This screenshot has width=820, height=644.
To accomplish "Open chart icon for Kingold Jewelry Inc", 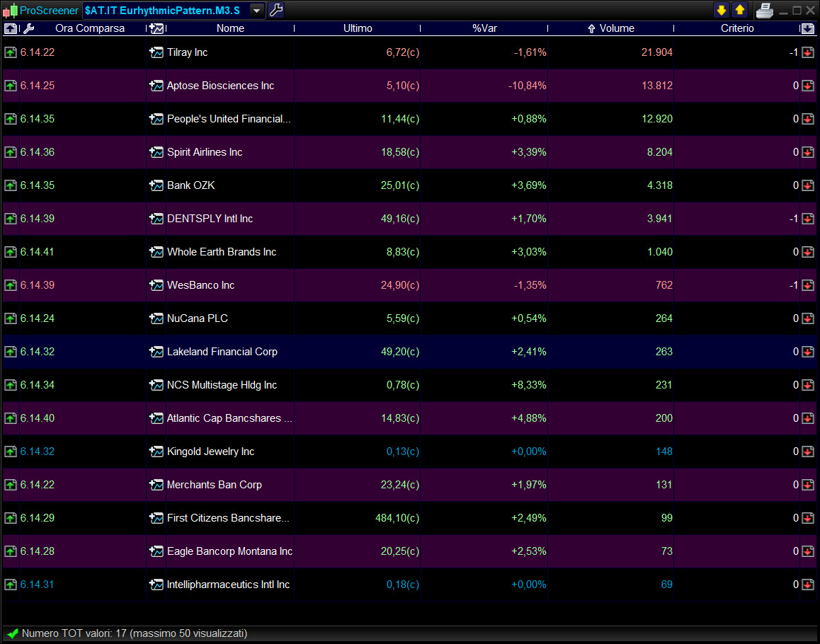I will click(x=156, y=452).
